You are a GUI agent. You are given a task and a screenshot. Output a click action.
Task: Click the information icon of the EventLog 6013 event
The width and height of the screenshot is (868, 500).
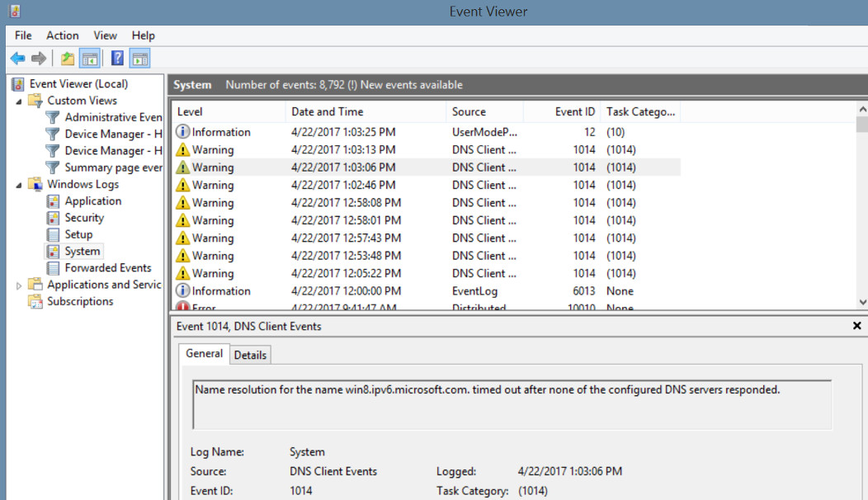coord(182,290)
